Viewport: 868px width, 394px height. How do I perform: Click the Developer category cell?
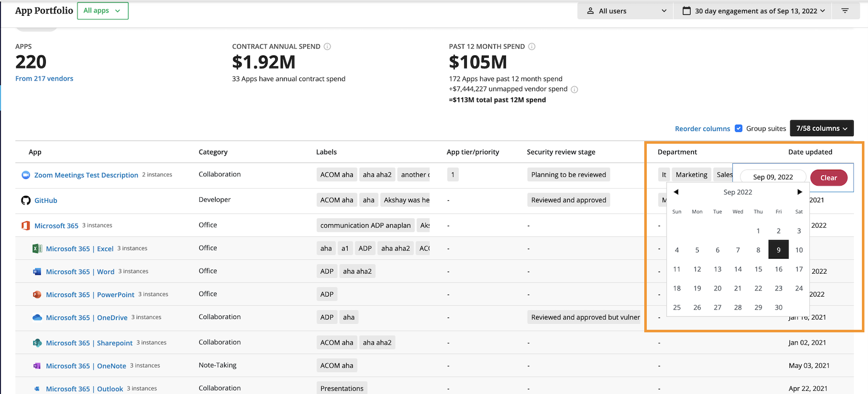(215, 199)
